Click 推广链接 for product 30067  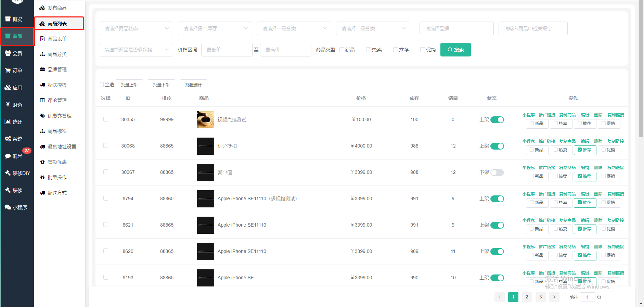(x=547, y=168)
